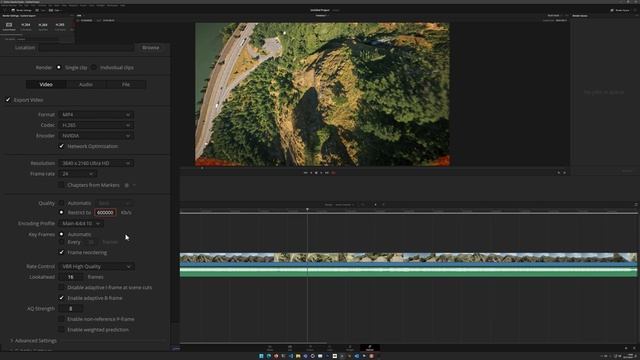Switch to the Video settings tab

coord(46,84)
